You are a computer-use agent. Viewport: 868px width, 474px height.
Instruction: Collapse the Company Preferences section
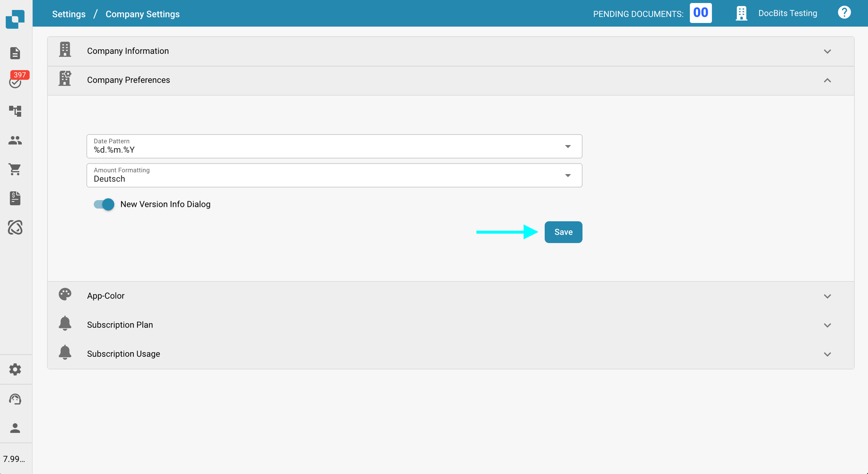[x=827, y=80]
